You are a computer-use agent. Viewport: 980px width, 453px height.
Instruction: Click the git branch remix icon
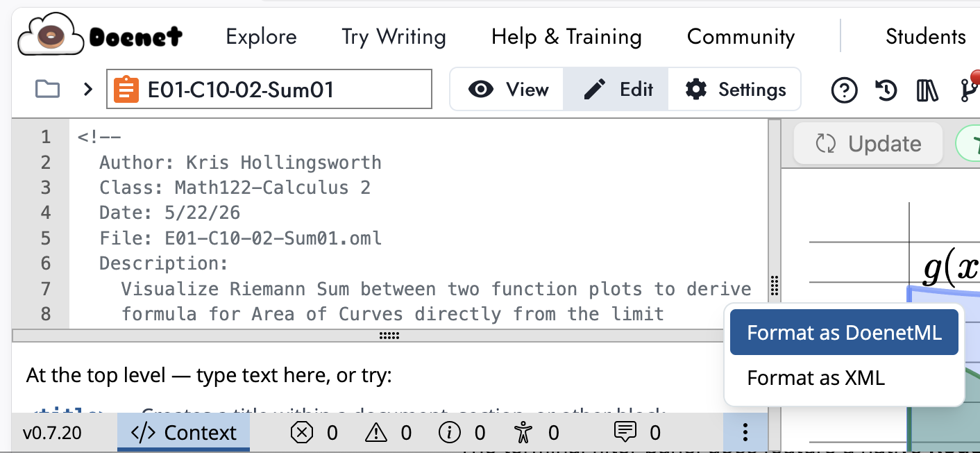coord(969,89)
